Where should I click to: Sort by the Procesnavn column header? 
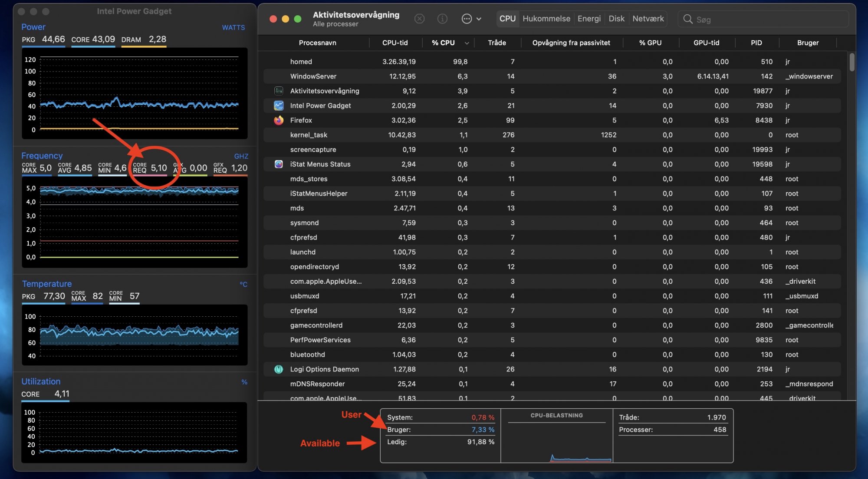point(317,43)
